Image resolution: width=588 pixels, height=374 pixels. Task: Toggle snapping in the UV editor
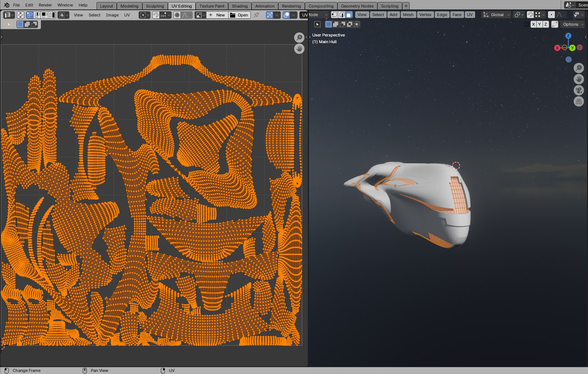click(156, 15)
